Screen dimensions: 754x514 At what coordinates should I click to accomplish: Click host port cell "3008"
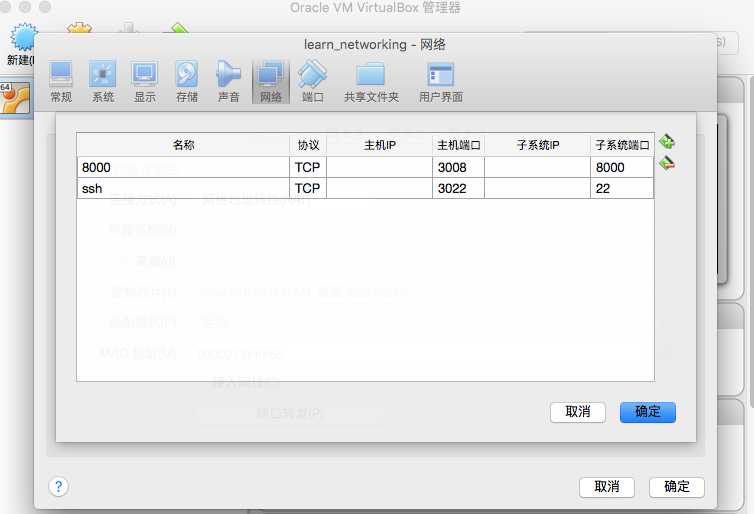coord(458,167)
